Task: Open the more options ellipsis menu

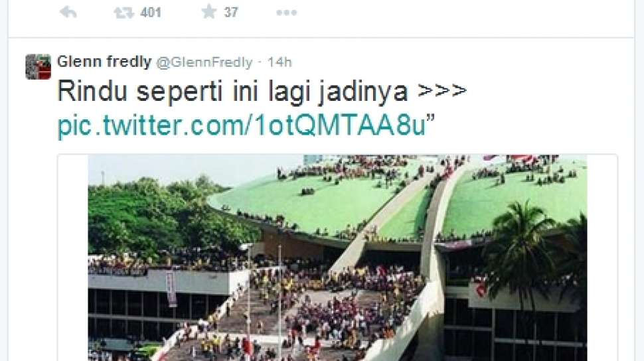Action: (x=286, y=13)
